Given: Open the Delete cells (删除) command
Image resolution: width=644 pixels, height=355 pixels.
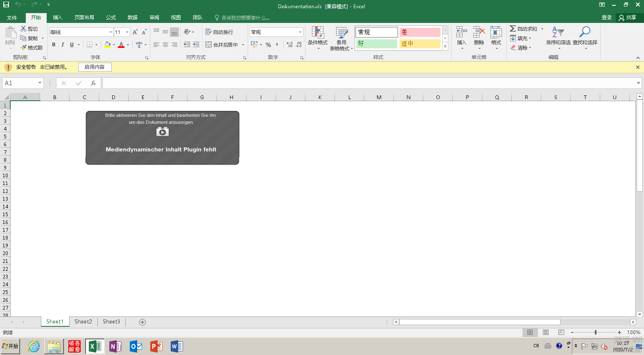Looking at the screenshot, I should pos(479,38).
